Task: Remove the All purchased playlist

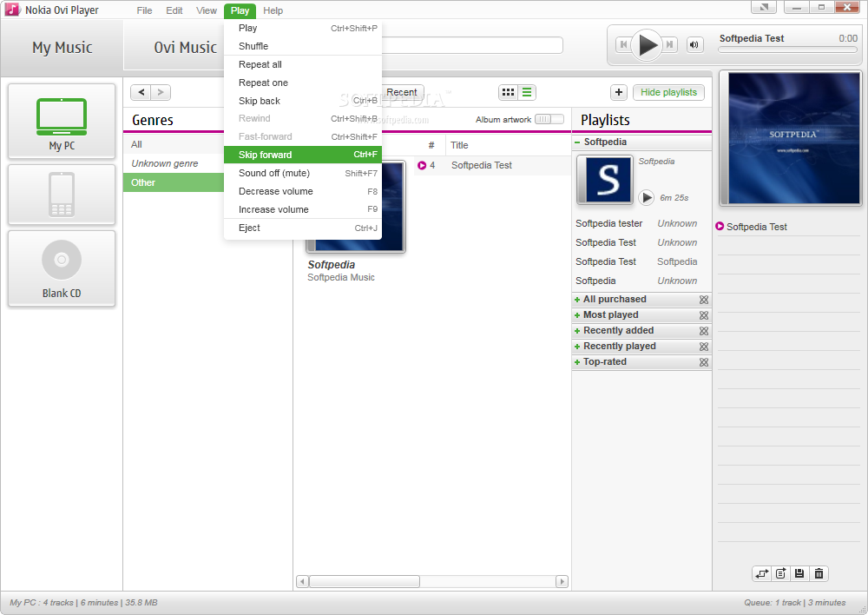Action: pyautogui.click(x=704, y=300)
